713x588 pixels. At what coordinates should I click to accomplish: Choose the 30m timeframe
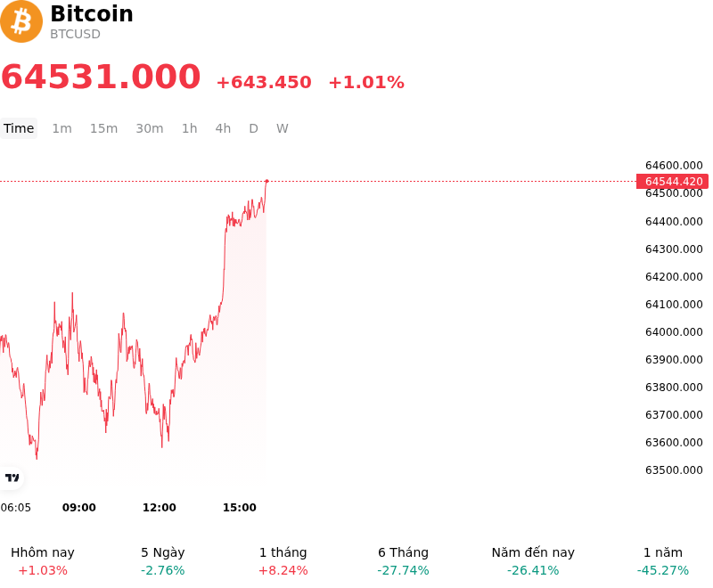pyautogui.click(x=150, y=128)
